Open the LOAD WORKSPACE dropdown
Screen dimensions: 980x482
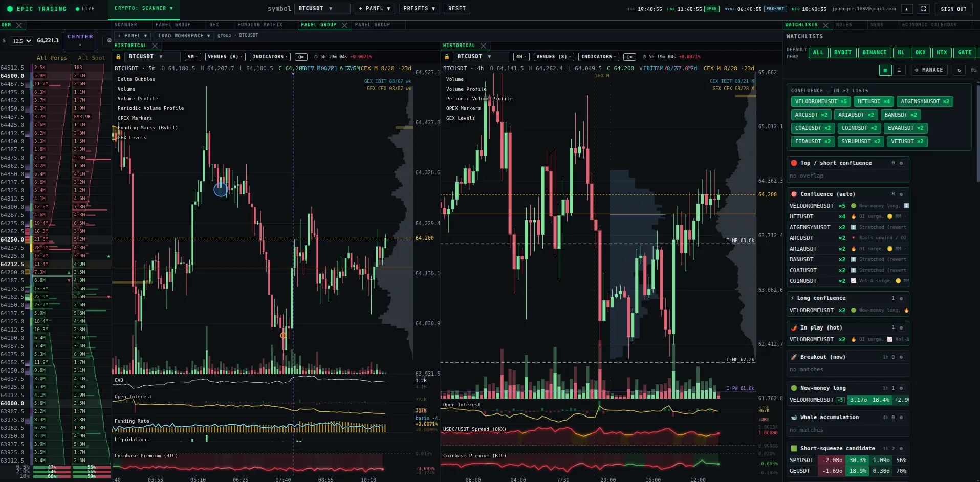(x=184, y=36)
